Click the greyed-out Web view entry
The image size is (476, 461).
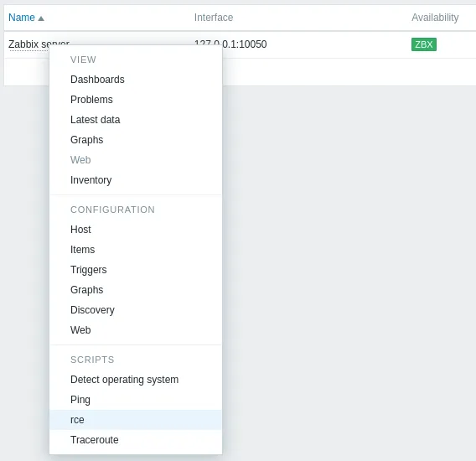[x=80, y=160]
